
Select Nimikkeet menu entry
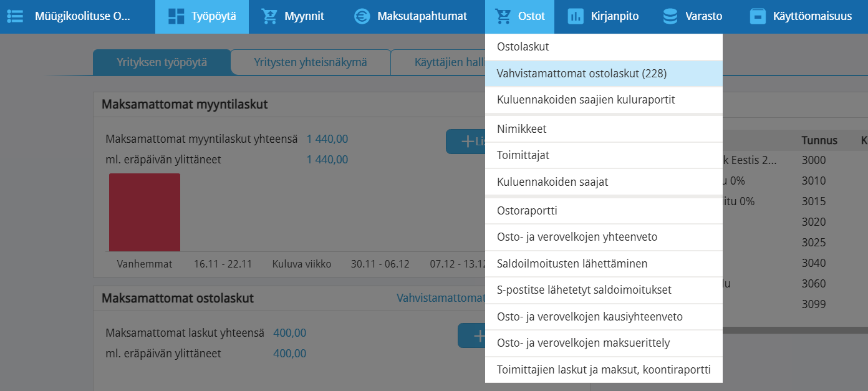(x=604, y=129)
